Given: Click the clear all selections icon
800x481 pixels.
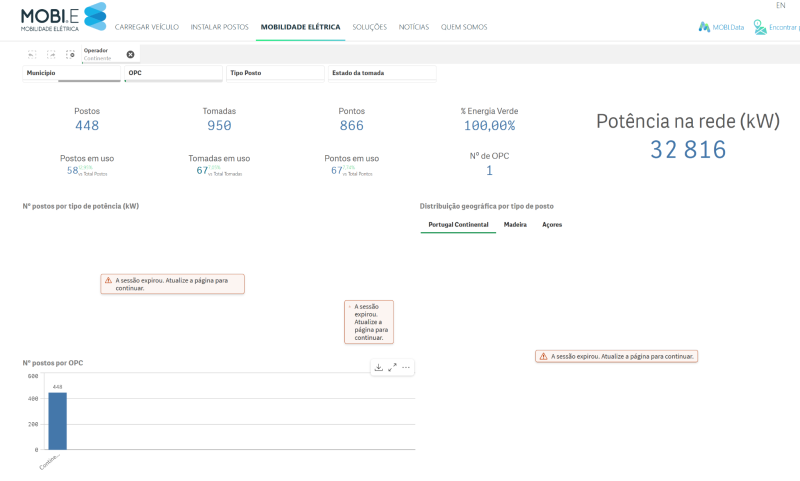Looking at the screenshot, I should pos(70,54).
